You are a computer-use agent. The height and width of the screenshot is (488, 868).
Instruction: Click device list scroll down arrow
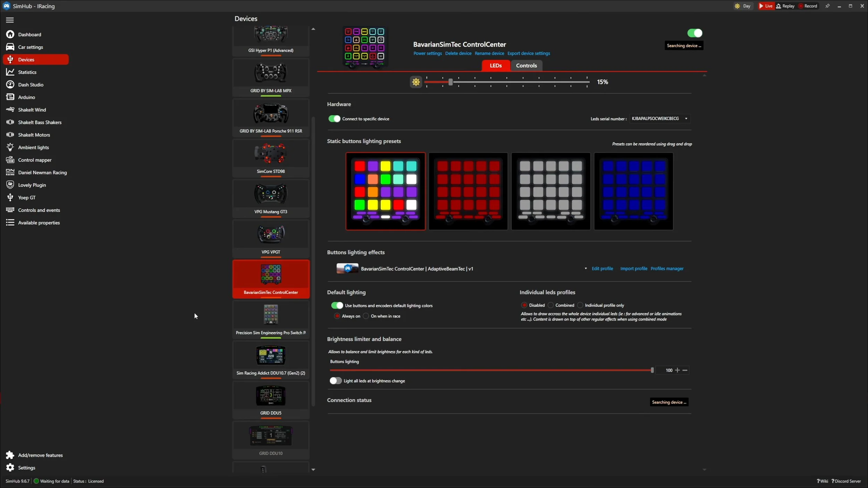tap(313, 470)
